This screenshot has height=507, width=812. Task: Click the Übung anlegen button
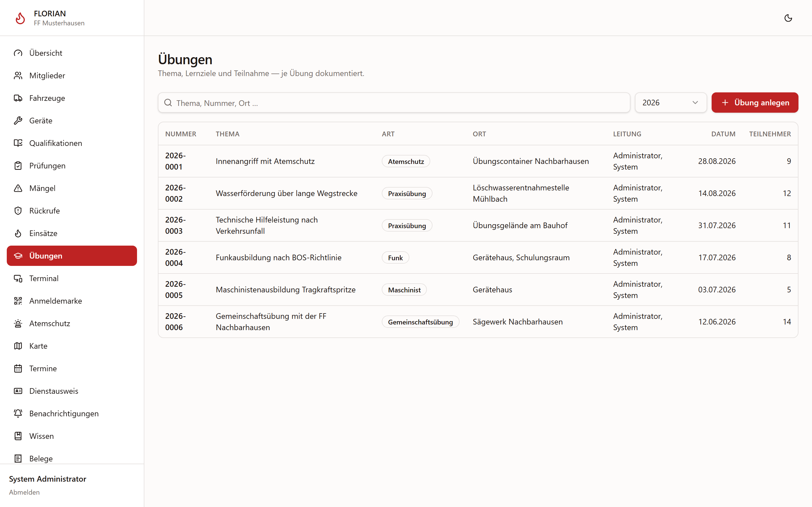click(x=754, y=103)
